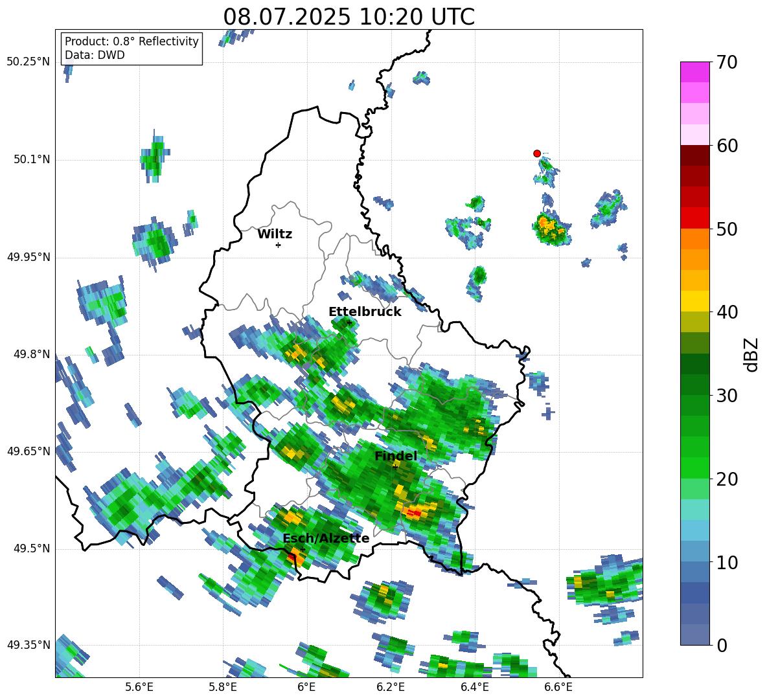Click the Product: 0.8° Reflectivity text
Image resolution: width=767 pixels, height=700 pixels.
click(132, 41)
